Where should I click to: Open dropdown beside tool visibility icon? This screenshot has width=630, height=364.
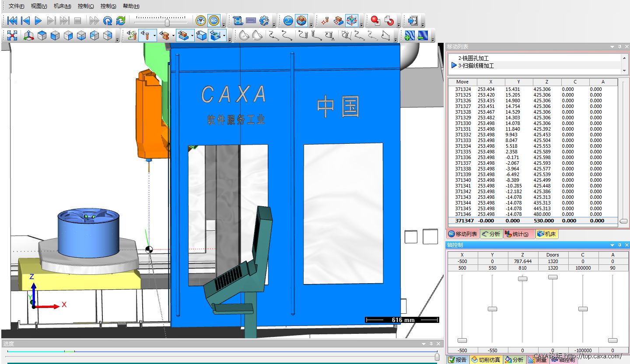[154, 35]
